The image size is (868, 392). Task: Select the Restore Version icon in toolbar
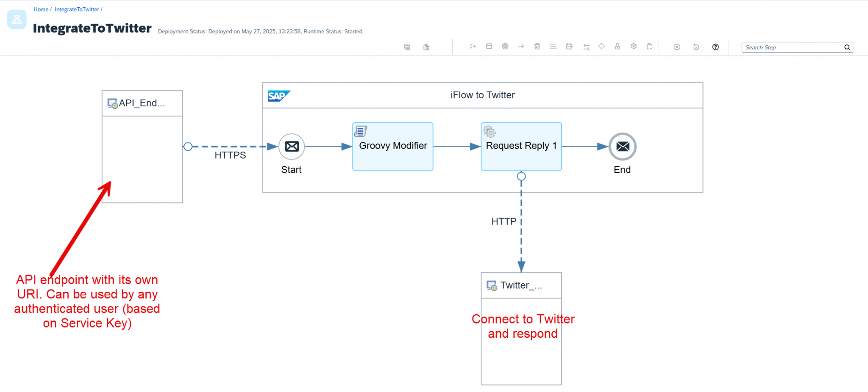pyautogui.click(x=696, y=47)
